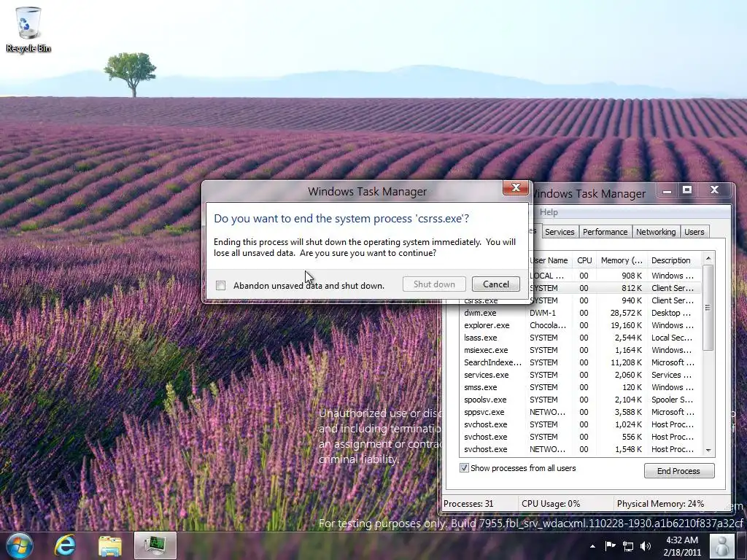
Task: Open the Recycle Bin desktop icon
Action: click(28, 29)
